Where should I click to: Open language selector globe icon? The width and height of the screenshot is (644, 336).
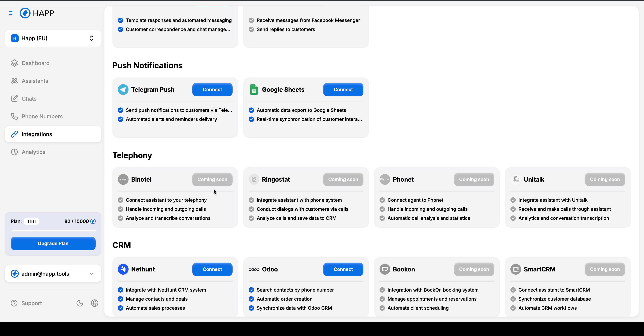pyautogui.click(x=94, y=303)
